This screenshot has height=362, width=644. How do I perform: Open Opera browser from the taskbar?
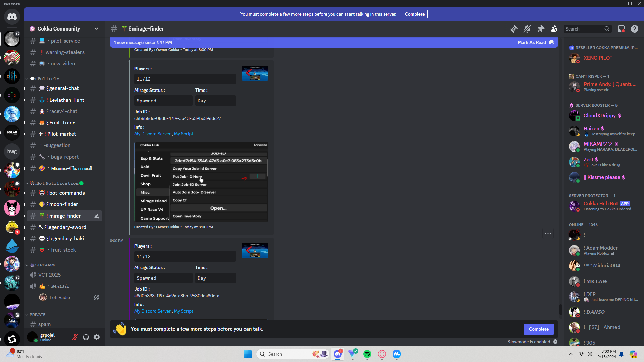pos(382,354)
